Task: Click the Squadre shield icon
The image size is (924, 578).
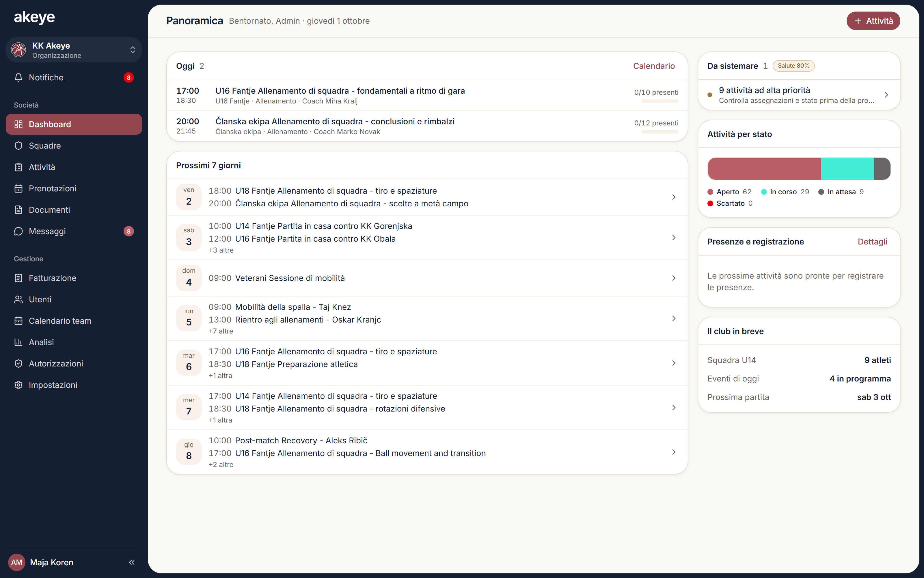Action: pos(18,146)
